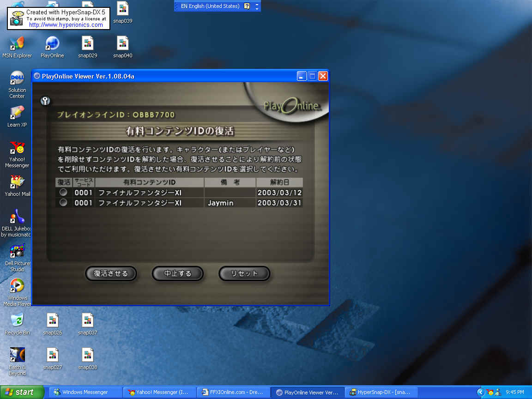The image size is (532, 399).
Task: Switch to HyperSnap-DX taskbar item
Action: tap(381, 392)
